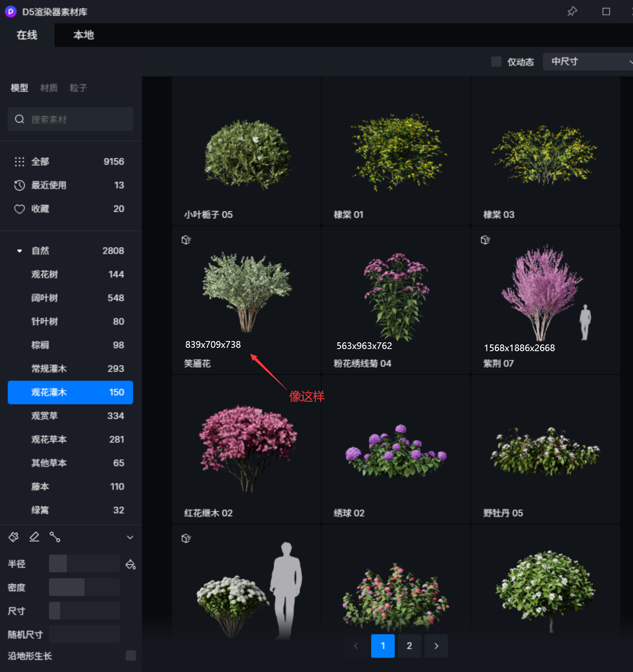Select the 模型 category tab
This screenshot has width=633, height=672.
(x=19, y=88)
